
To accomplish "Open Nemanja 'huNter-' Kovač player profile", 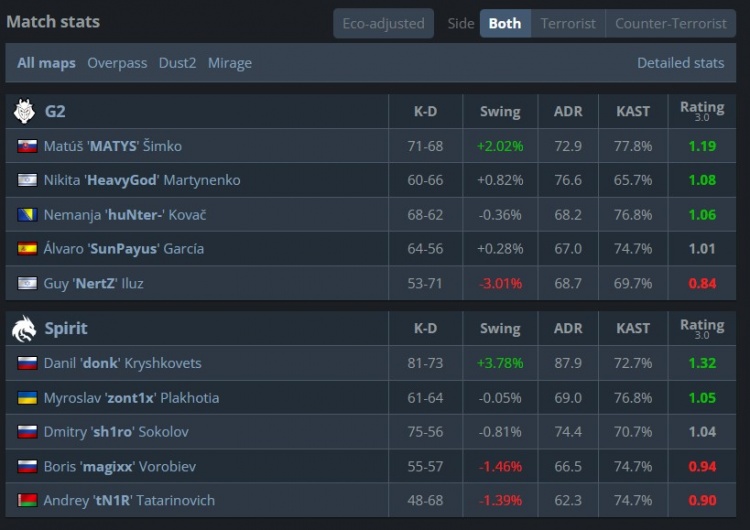I will click(125, 215).
